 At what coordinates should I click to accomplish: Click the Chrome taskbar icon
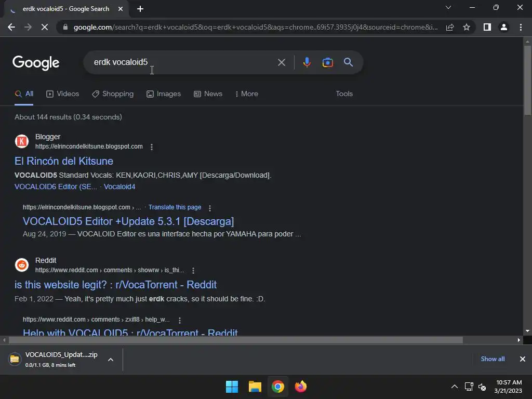click(278, 387)
